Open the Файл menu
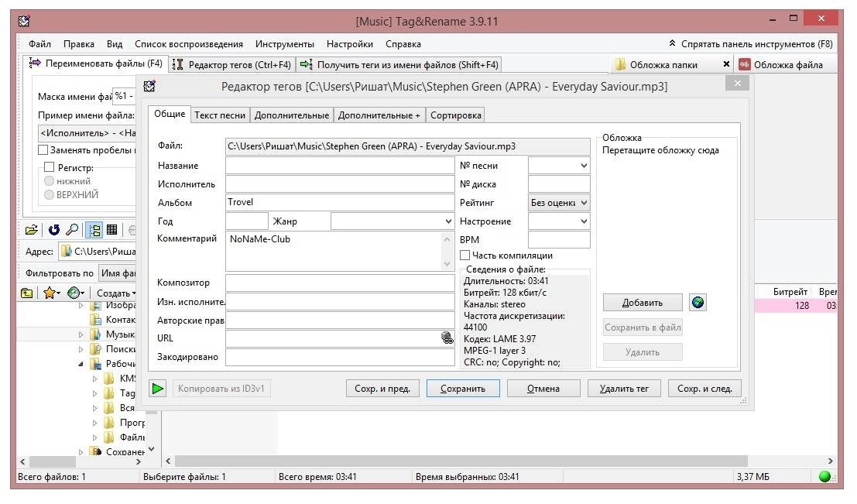 click(40, 43)
